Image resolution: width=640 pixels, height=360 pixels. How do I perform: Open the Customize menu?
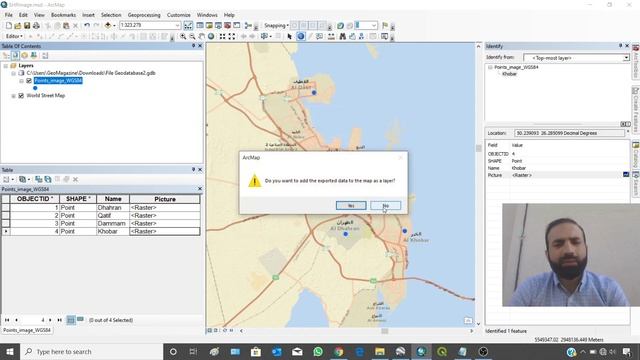click(x=178, y=15)
